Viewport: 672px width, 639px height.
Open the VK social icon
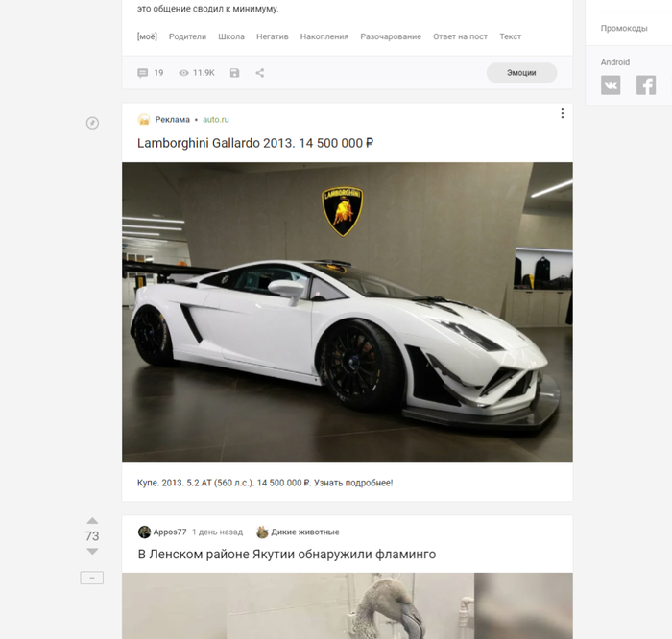611,84
